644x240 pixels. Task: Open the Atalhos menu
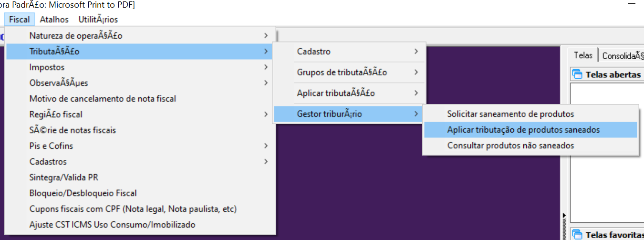pos(54,20)
